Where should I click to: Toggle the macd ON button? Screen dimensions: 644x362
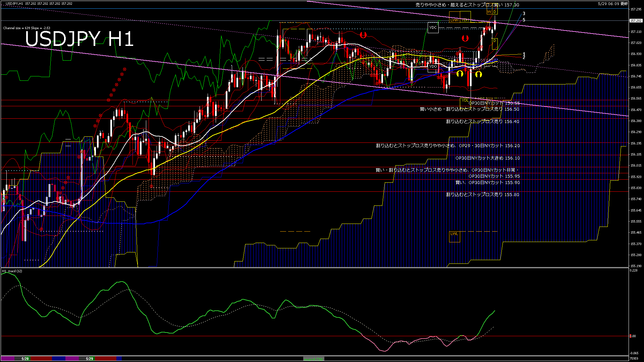pos(314,359)
